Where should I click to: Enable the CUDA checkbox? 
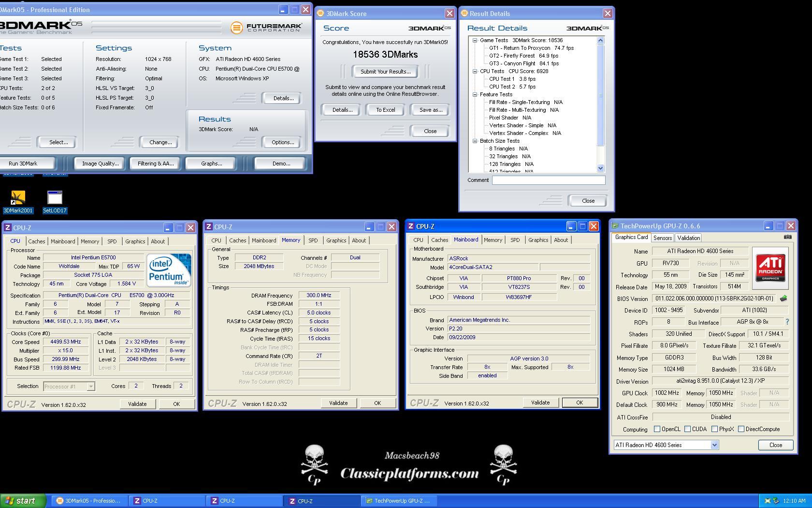coord(687,429)
